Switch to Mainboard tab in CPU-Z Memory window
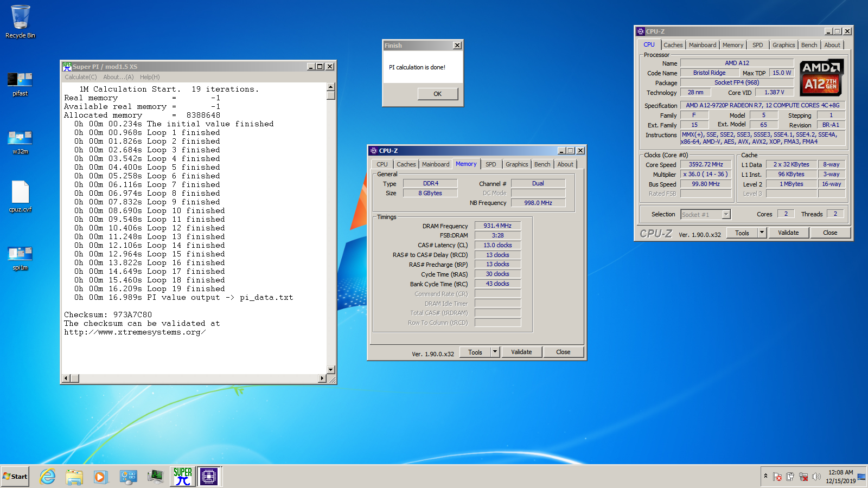 tap(436, 164)
